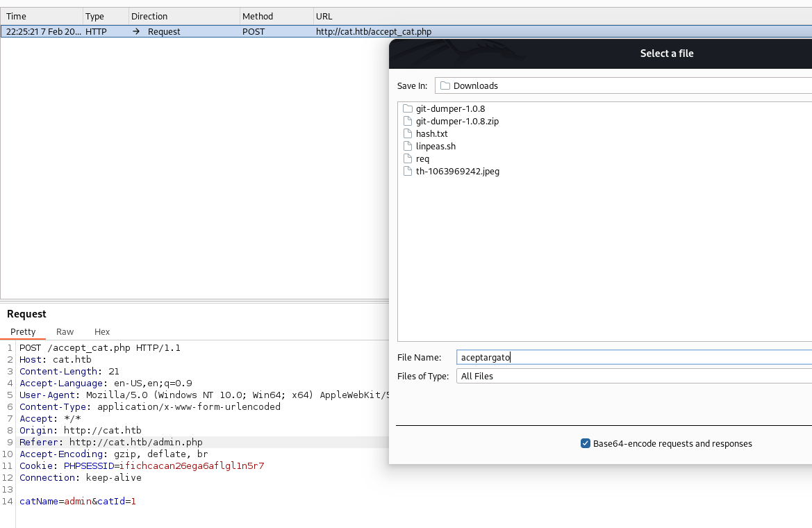The image size is (812, 528).
Task: Select the req file
Action: (422, 158)
